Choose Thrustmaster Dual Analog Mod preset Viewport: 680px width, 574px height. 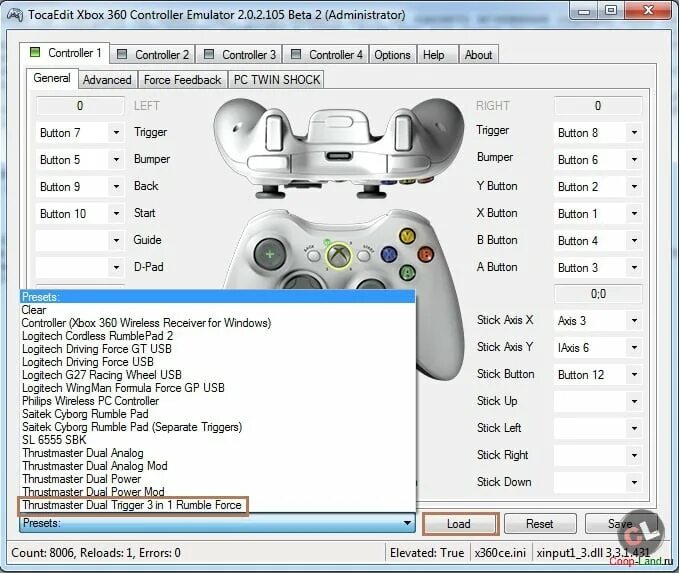coord(217,466)
